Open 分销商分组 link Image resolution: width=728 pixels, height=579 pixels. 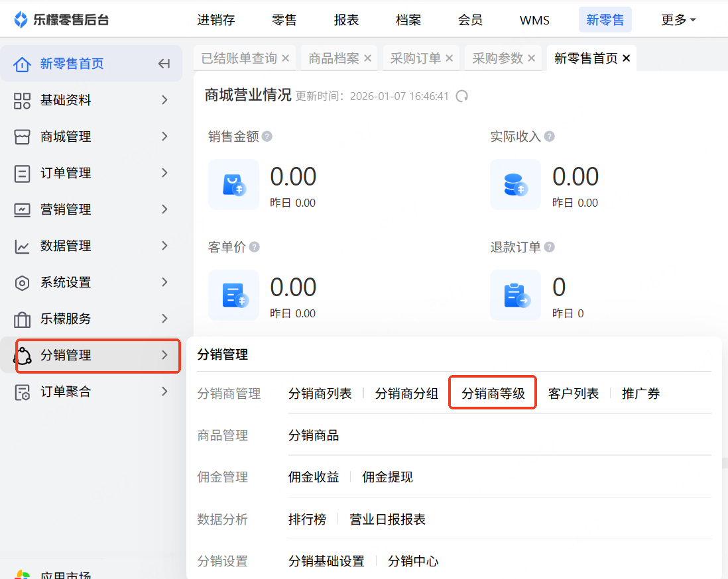coord(406,394)
